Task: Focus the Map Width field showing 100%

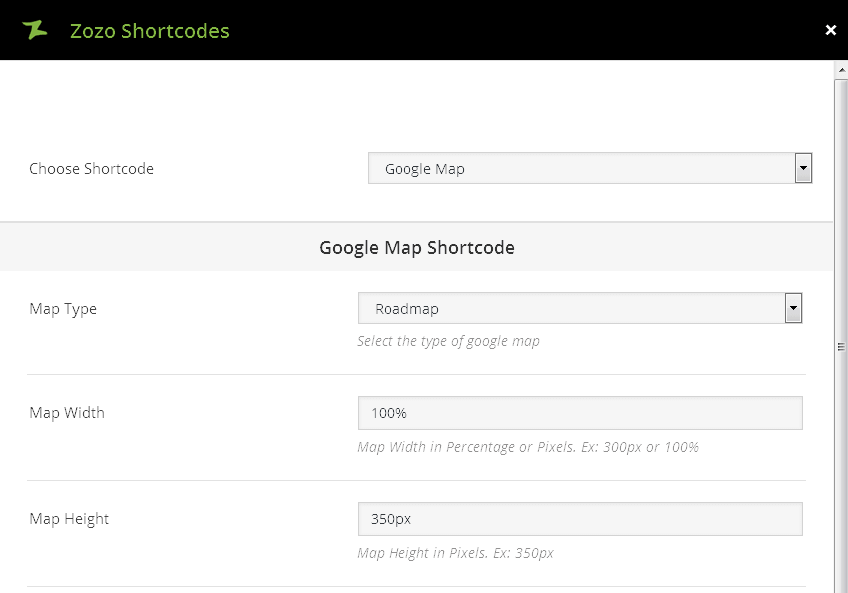Action: [580, 413]
